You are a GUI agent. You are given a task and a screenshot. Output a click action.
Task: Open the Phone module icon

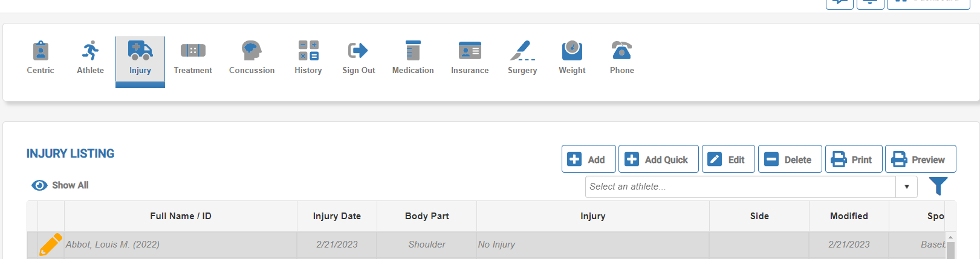[621, 51]
